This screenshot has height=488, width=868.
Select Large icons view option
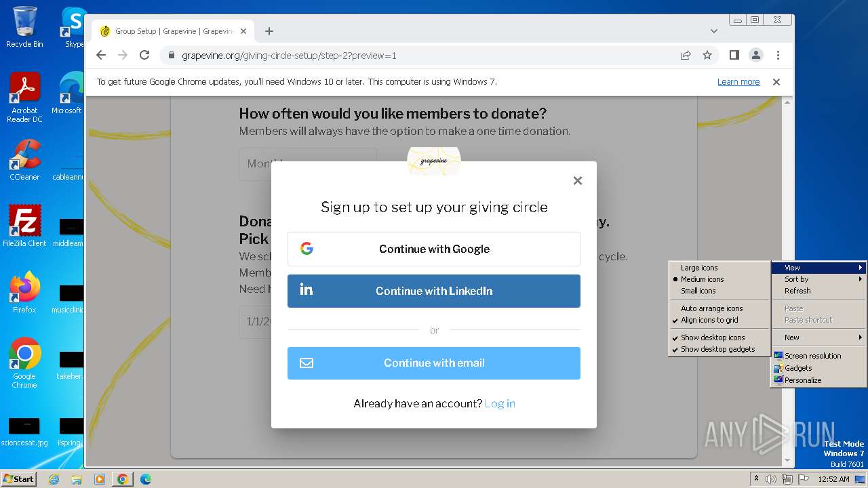[x=719, y=268]
